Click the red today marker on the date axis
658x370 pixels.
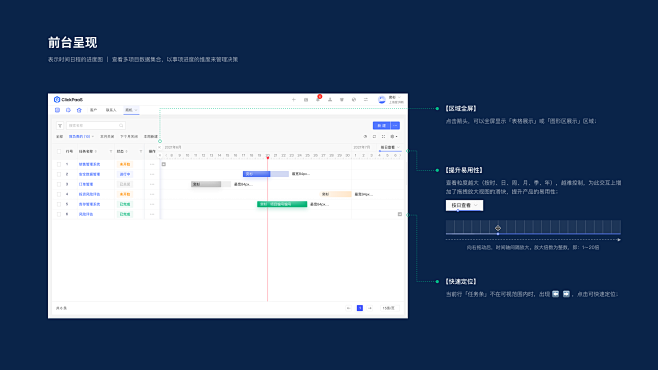pyautogui.click(x=267, y=157)
